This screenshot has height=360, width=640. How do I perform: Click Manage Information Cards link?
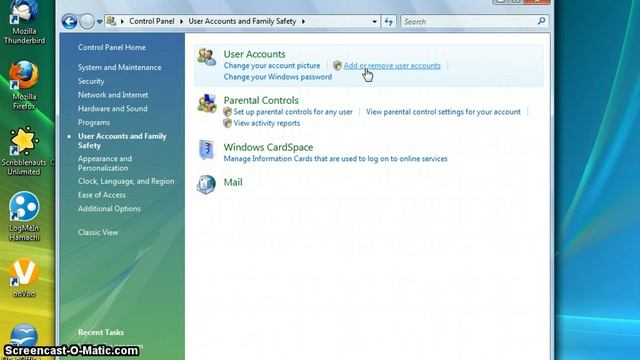click(336, 159)
